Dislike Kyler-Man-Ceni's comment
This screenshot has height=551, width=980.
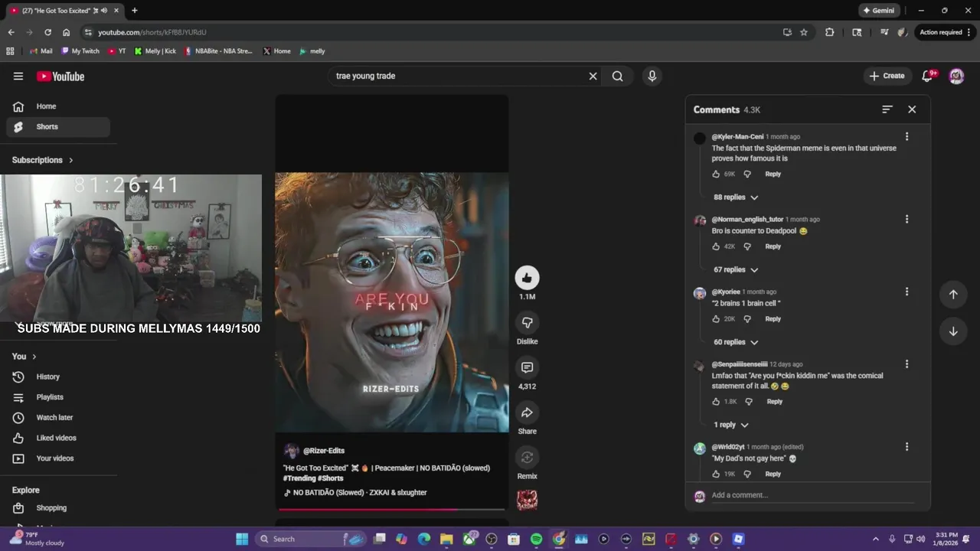(x=747, y=174)
